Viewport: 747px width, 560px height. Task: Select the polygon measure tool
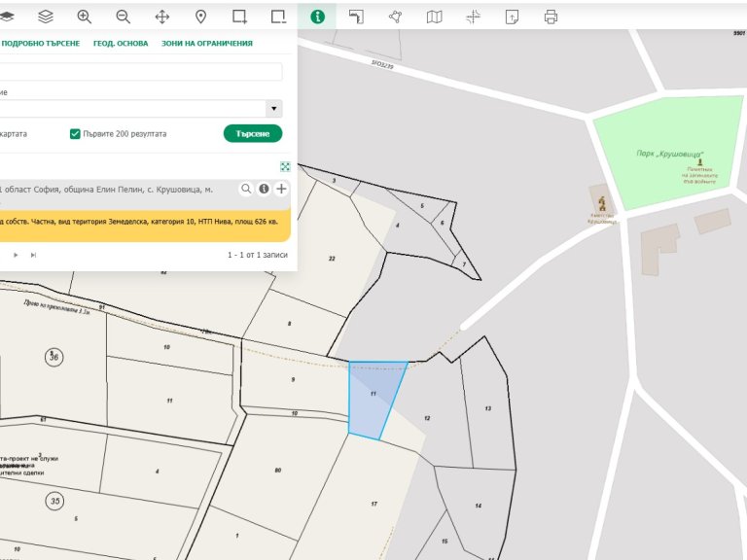(395, 17)
